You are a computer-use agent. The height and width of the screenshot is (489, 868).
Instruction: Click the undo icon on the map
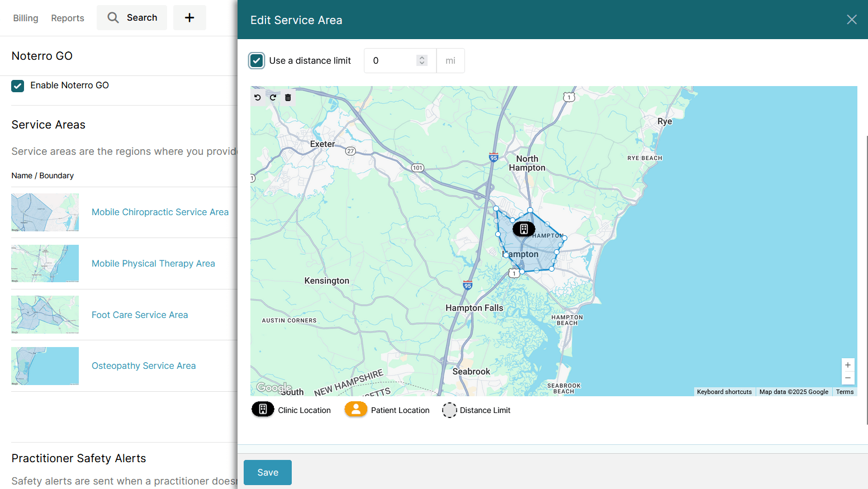coord(258,97)
